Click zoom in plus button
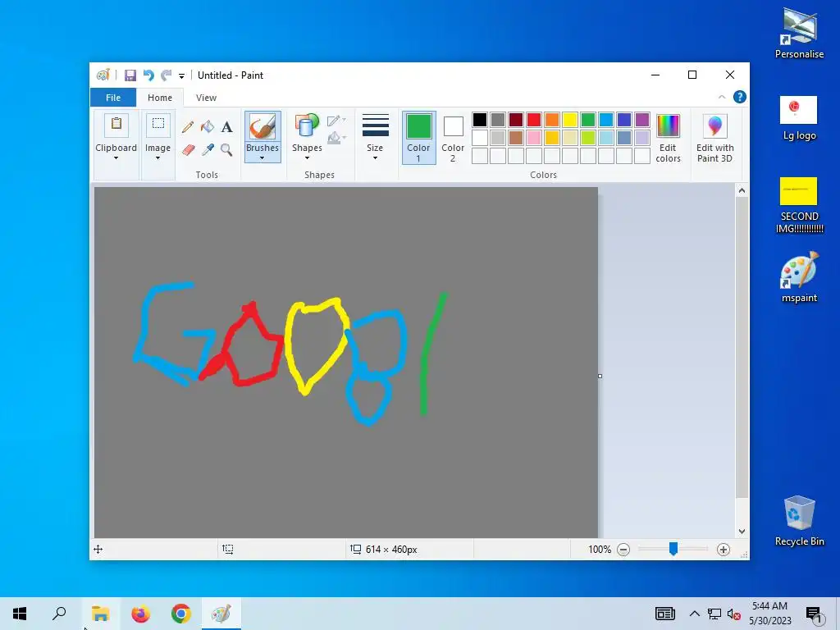The height and width of the screenshot is (630, 840). 724,550
